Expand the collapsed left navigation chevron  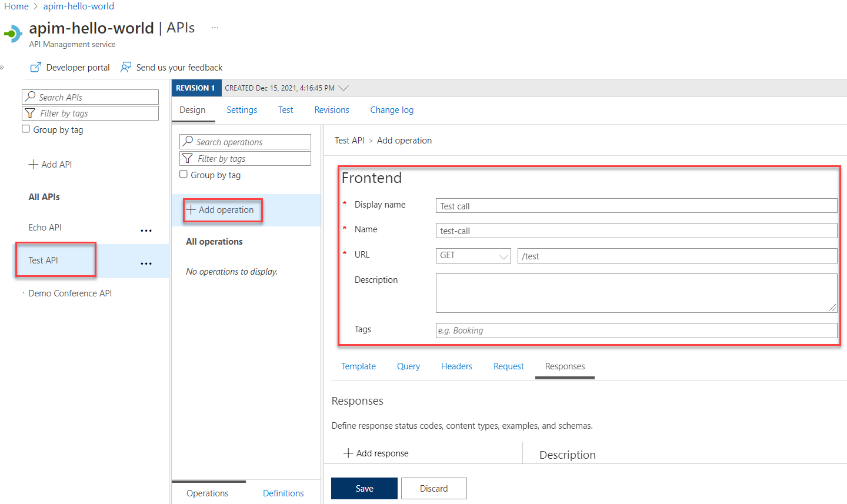(x=4, y=67)
